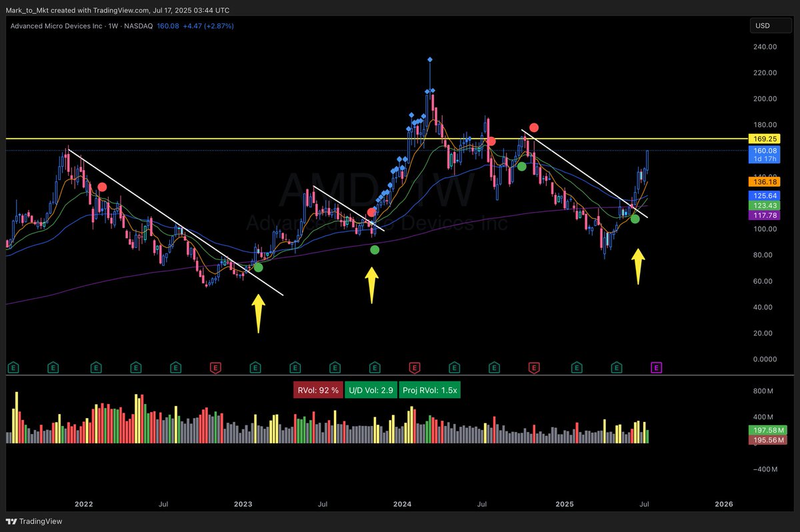Click the 2025 time axis label

564,504
